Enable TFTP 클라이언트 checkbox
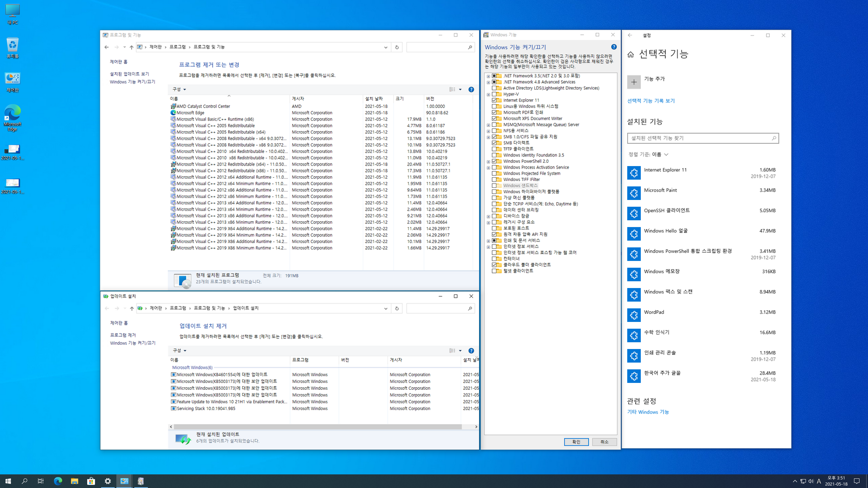 click(494, 149)
